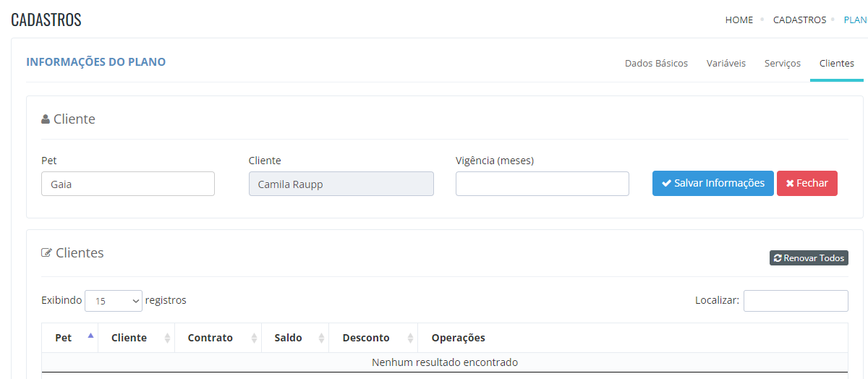
Task: Click the user icon beside Cliente heading
Action: [x=46, y=119]
